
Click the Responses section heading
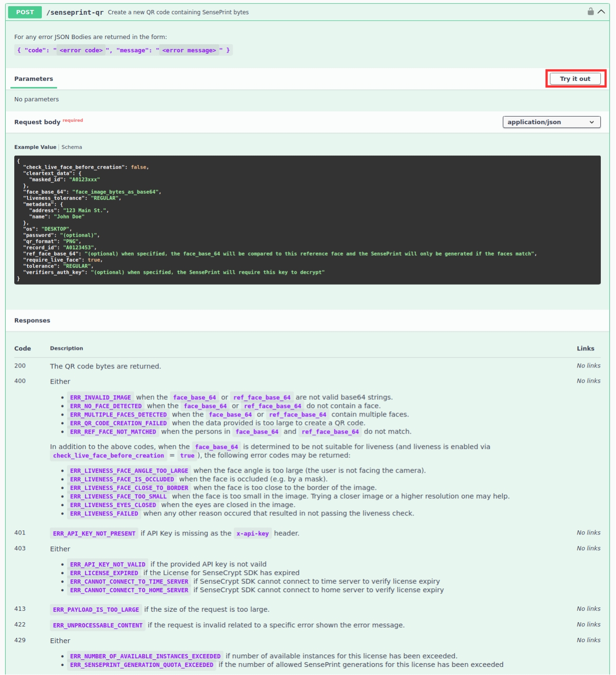pos(32,320)
